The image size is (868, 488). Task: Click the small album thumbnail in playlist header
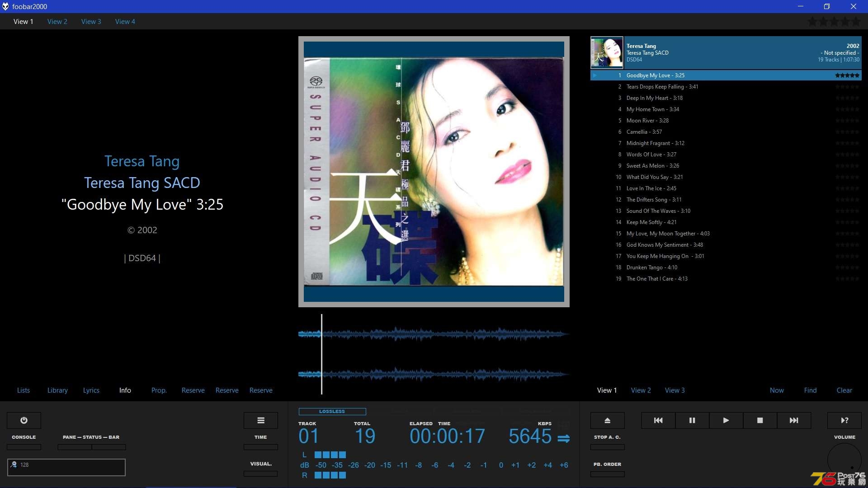(x=607, y=52)
